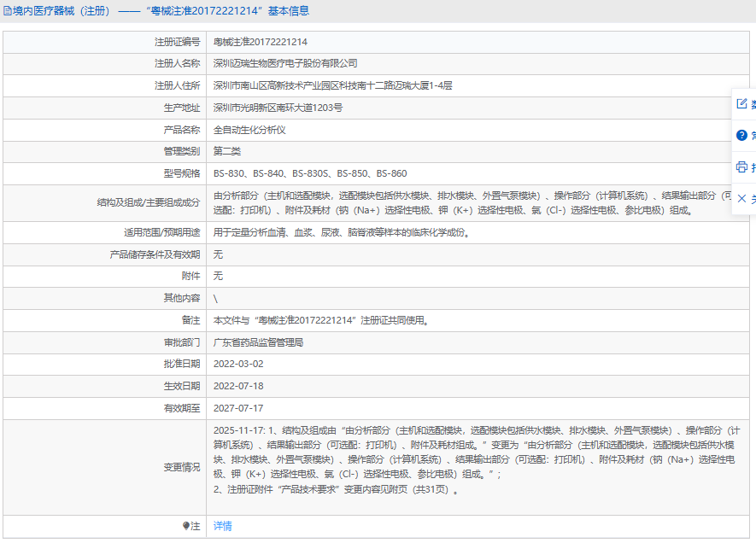The height and width of the screenshot is (543, 756).
Task: Click the approval date 2022-03-02
Action: [238, 365]
